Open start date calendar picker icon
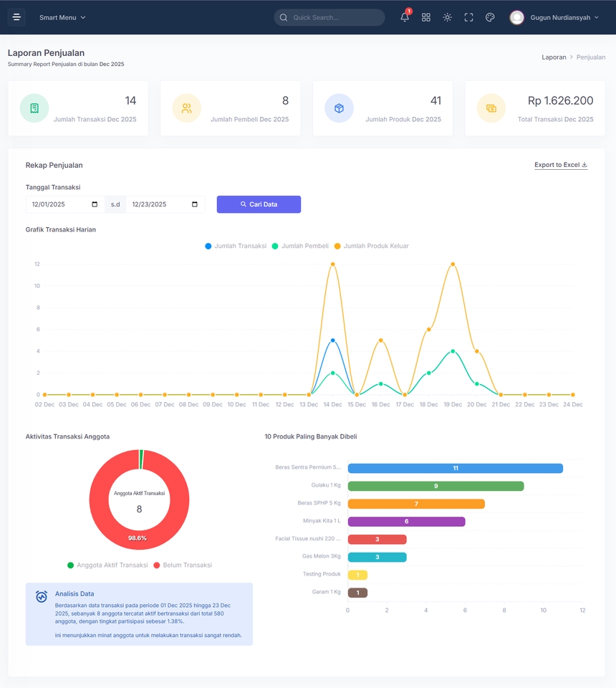The width and height of the screenshot is (616, 688). [95, 204]
